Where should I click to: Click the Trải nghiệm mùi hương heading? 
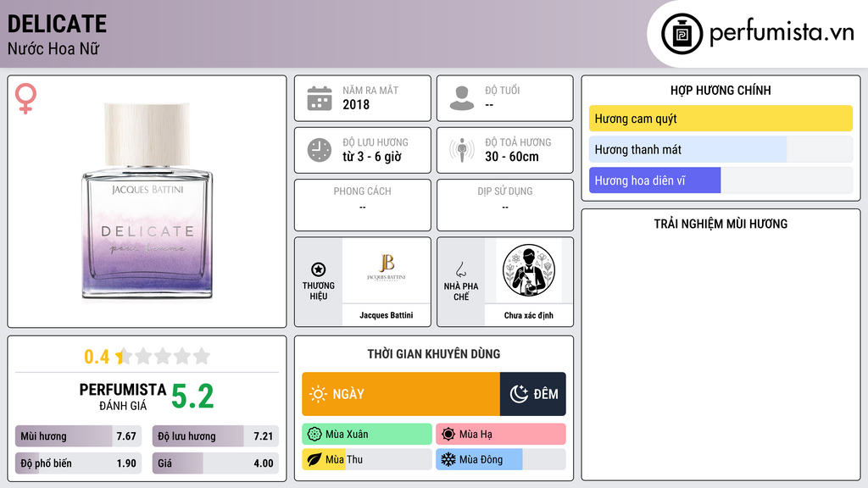pos(721,224)
